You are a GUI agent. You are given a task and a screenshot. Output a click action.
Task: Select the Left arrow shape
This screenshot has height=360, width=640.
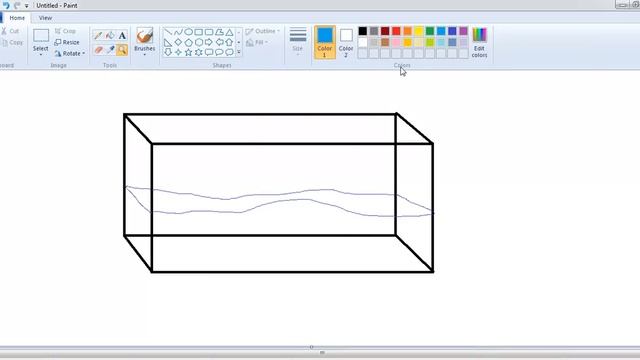[219, 42]
